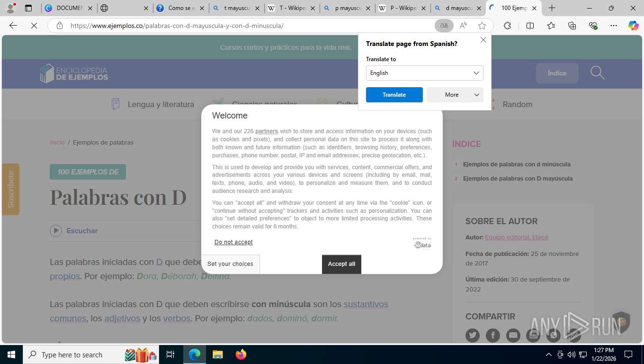This screenshot has height=364, width=644.
Task: Expand Translate to language dropdown
Action: point(424,73)
